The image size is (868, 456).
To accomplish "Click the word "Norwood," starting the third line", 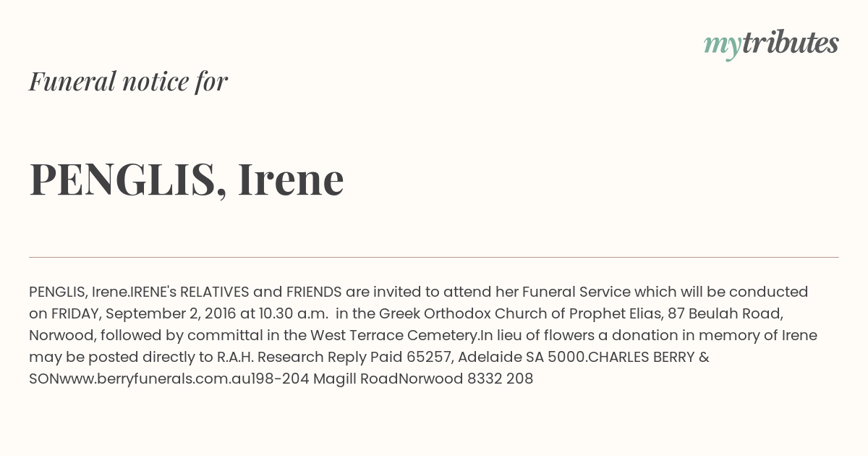I will (x=63, y=336).
